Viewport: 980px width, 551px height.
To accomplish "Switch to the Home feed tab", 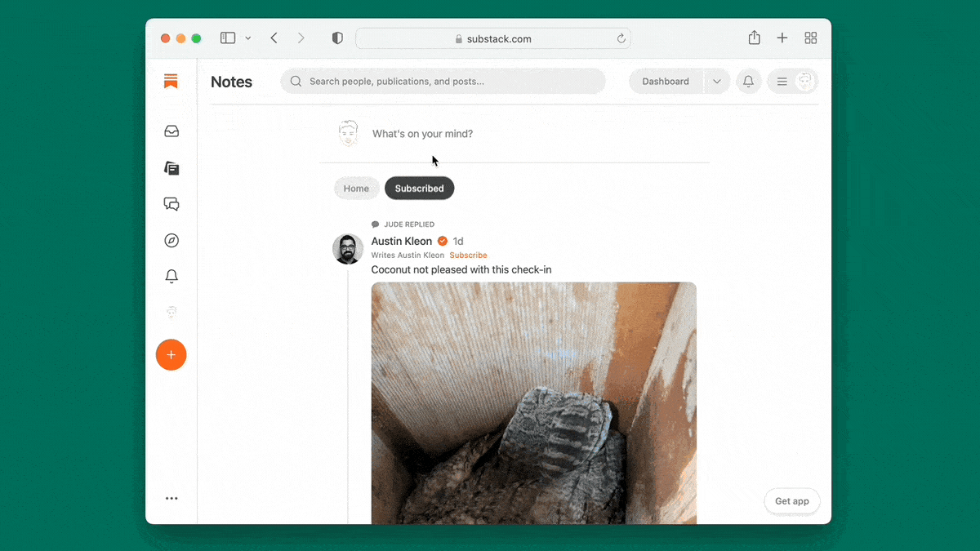I will coord(356,188).
